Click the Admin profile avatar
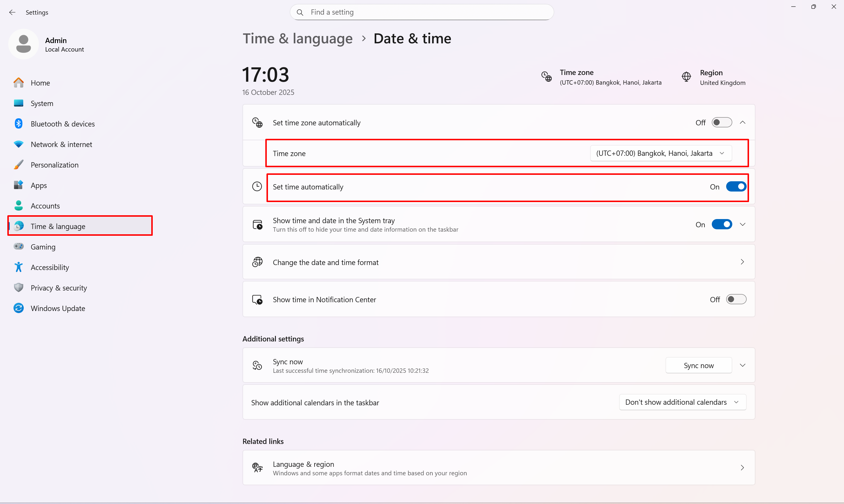Image resolution: width=844 pixels, height=504 pixels. pos(23,44)
